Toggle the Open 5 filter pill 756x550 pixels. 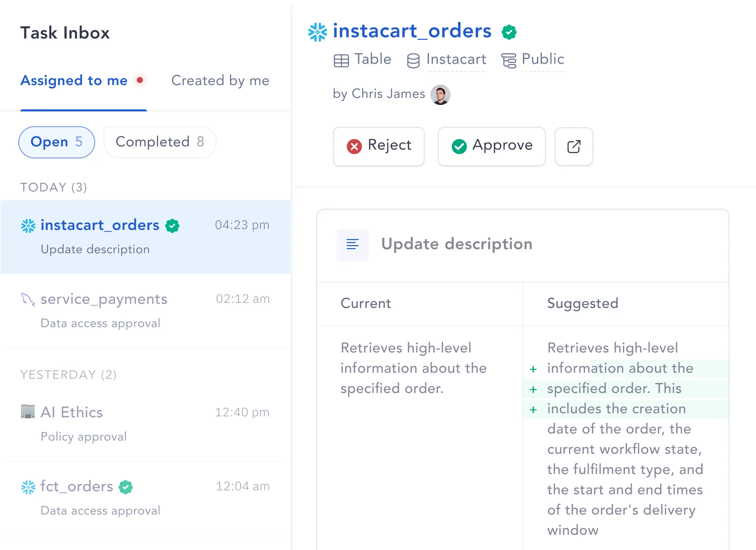pyautogui.click(x=56, y=142)
